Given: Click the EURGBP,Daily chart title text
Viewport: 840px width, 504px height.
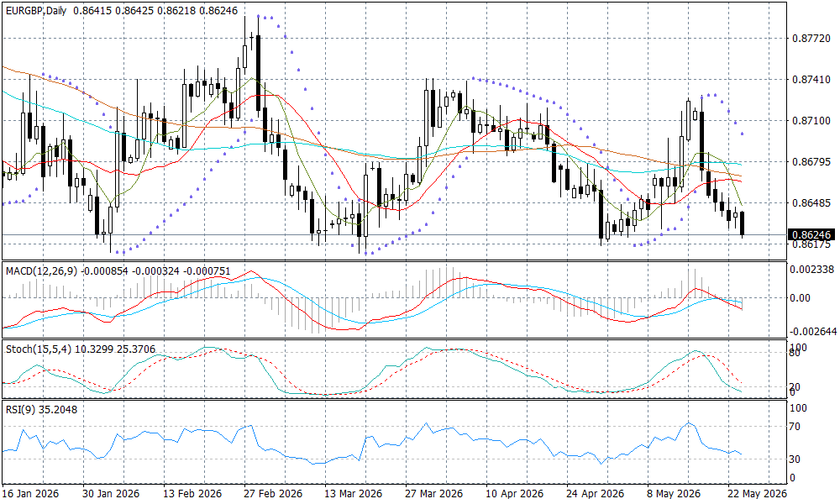Looking at the screenshot, I should click(36, 10).
